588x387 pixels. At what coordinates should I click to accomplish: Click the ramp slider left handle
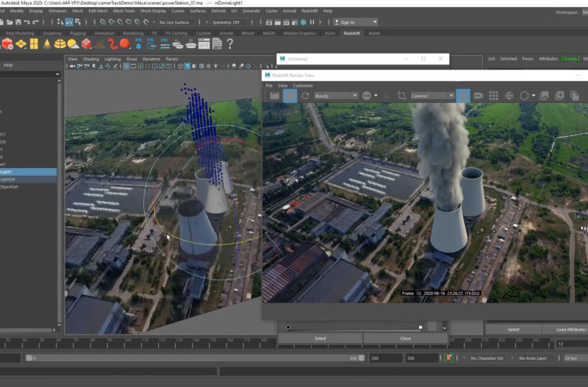(288, 327)
